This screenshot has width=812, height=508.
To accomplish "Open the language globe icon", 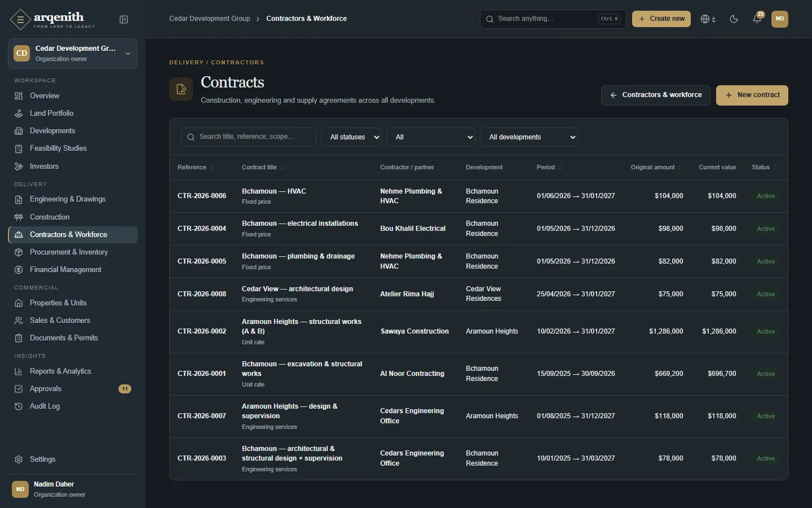I will (708, 19).
